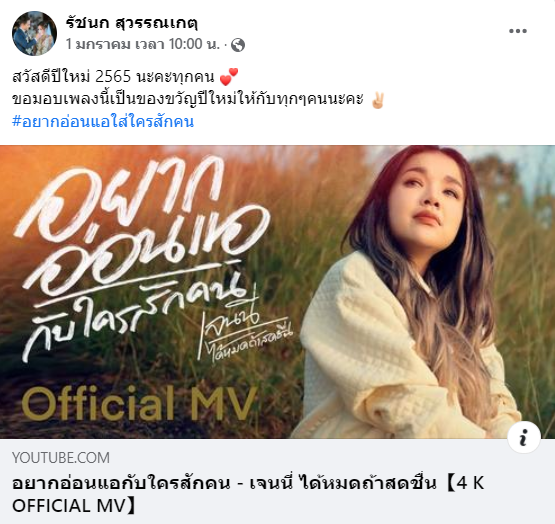Screen dimensions: 555x524
Task: Click the double hearts emoji
Action: [229, 76]
